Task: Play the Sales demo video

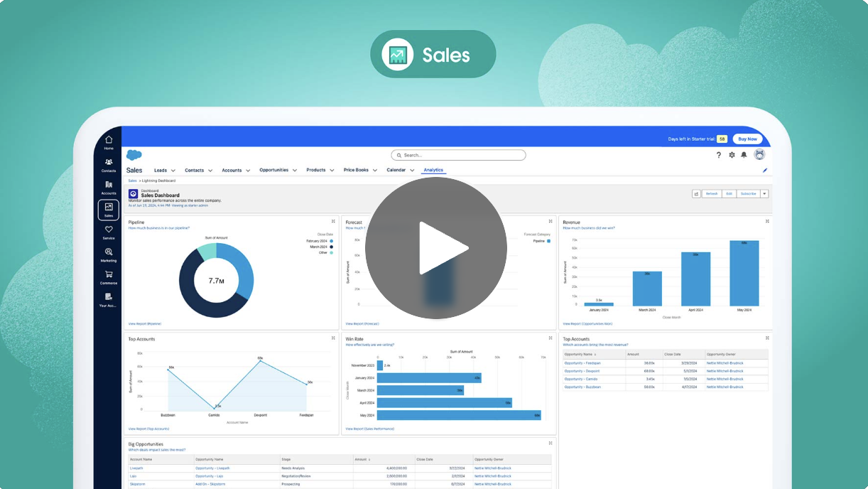Action: (435, 247)
